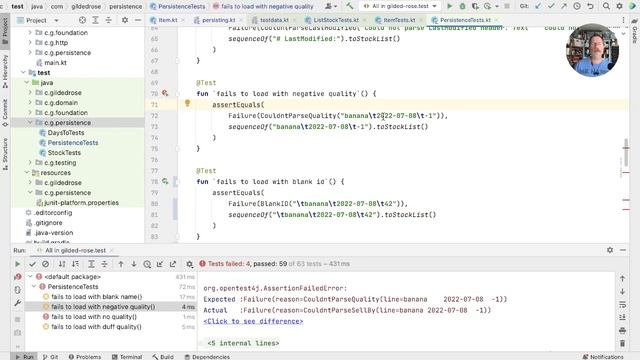Screen dimensions: 640x360
Task: Open Git tool window tab
Action: [x=50, y=357]
